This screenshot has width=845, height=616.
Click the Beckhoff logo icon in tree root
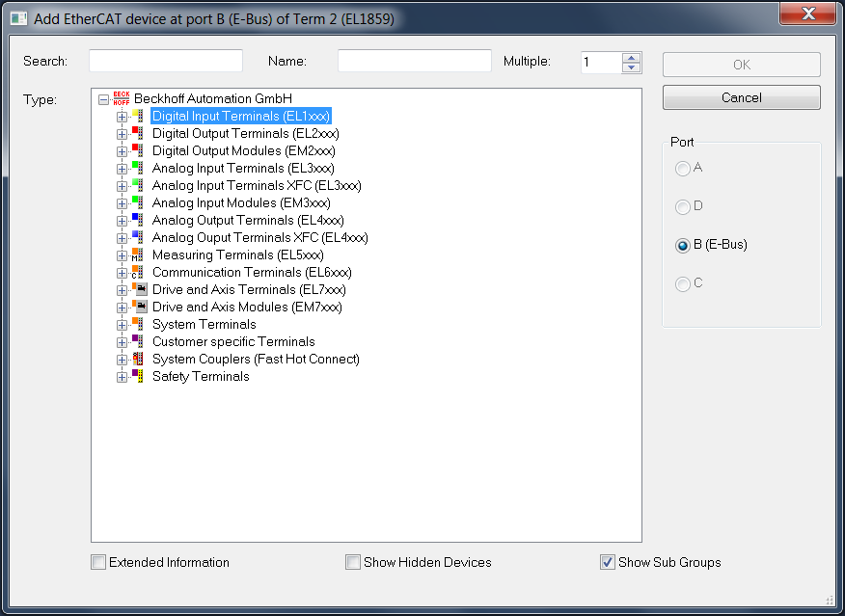tap(122, 98)
